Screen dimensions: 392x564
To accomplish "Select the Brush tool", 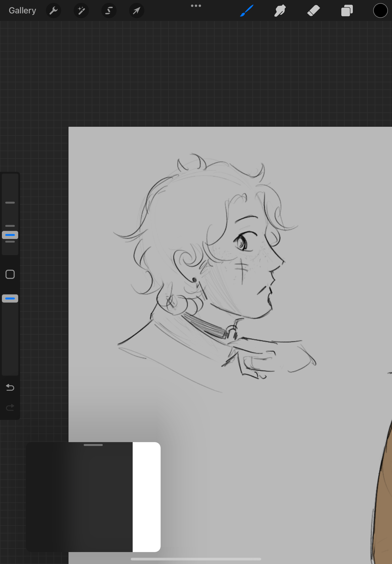I will click(x=247, y=11).
